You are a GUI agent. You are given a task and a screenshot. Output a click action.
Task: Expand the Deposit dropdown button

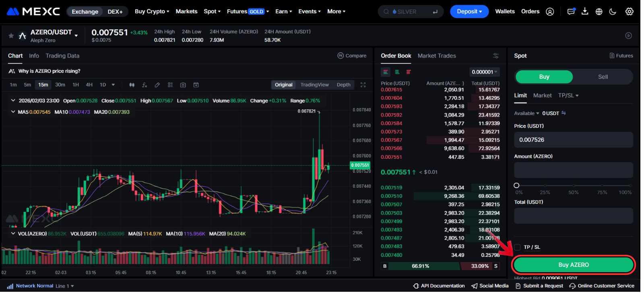click(x=469, y=12)
